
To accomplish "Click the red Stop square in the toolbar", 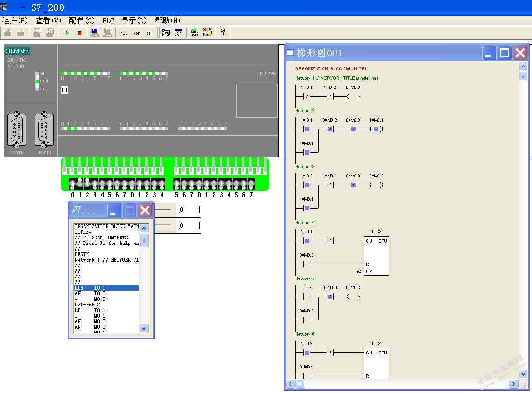I will [x=80, y=33].
